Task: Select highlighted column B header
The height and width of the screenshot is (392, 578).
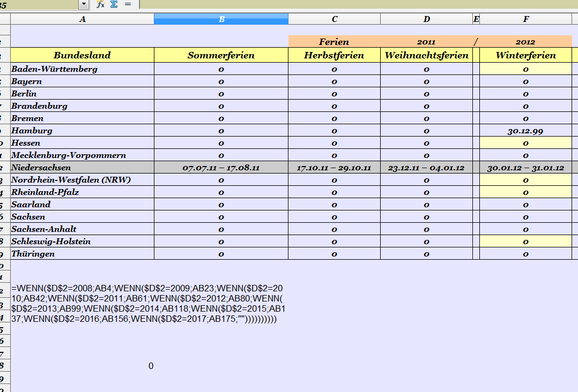Action: click(221, 19)
